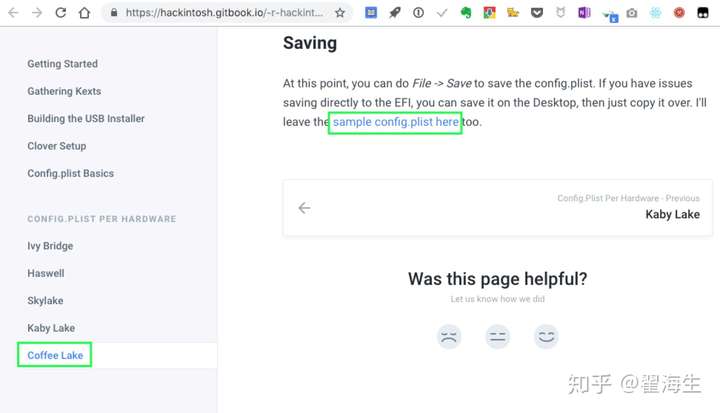
Task: Click the Evernote extension icon
Action: tap(466, 13)
